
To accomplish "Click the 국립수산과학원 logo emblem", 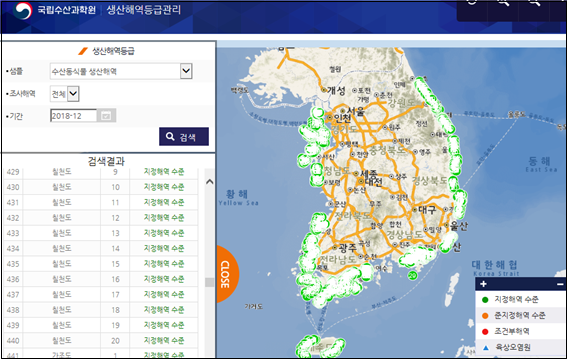I will click(23, 10).
